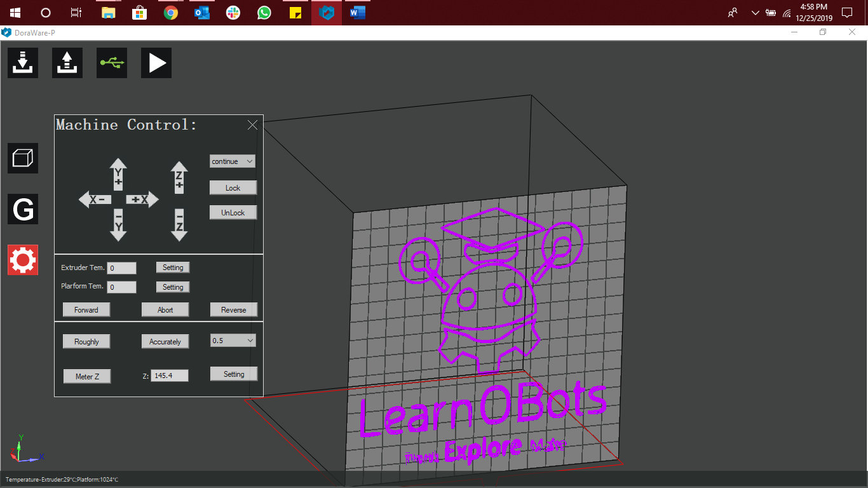This screenshot has width=868, height=488.
Task: Click the UnLock button
Action: click(x=233, y=212)
